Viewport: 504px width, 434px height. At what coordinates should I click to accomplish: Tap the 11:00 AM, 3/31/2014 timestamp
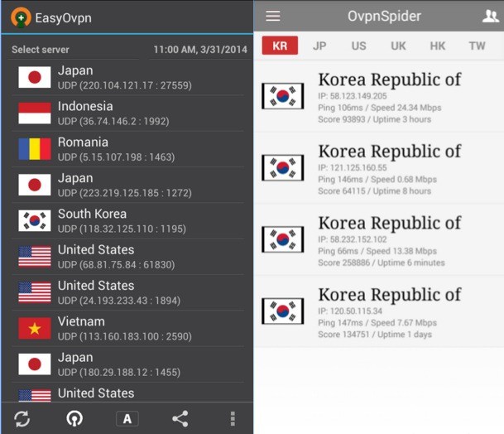200,50
